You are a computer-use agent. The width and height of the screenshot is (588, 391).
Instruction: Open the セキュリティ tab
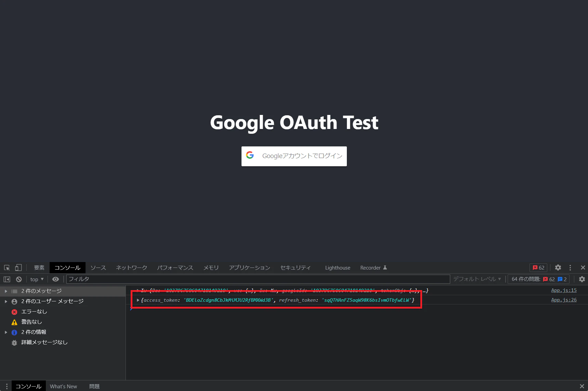point(296,268)
